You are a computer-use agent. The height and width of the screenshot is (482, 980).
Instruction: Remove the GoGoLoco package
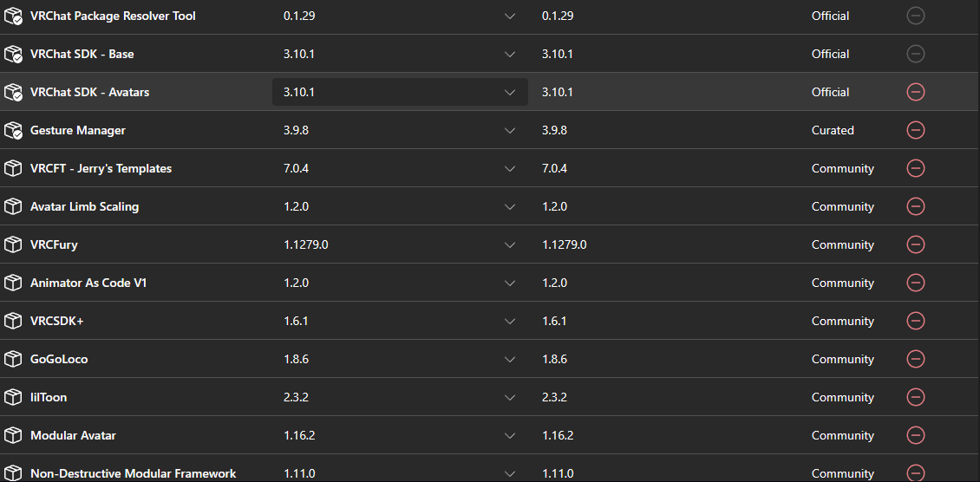point(915,359)
